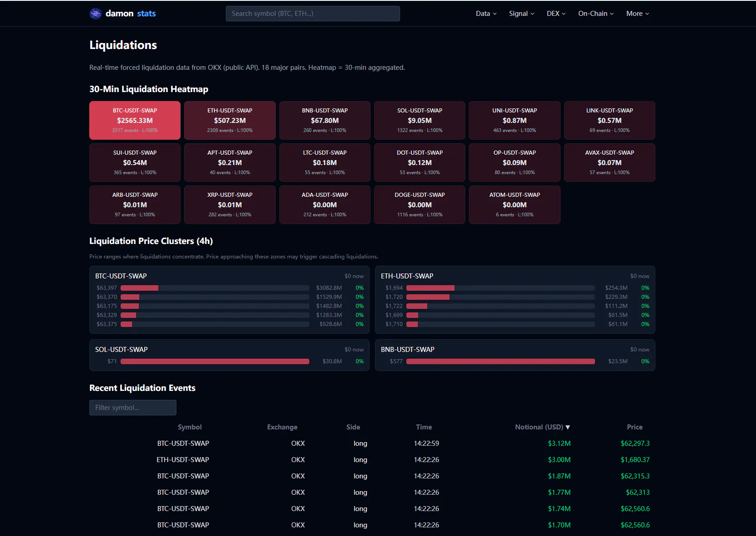Pick the ARB-USDT-SWAP heatmap tile
This screenshot has height=536, width=756.
(135, 205)
